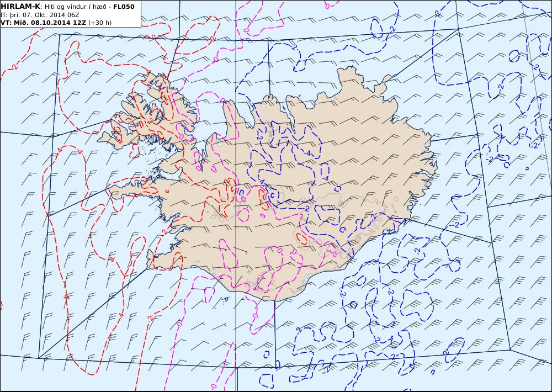The image size is (552, 392).
Task: Click the HIRLAM-K model title text
Action: (21, 7)
